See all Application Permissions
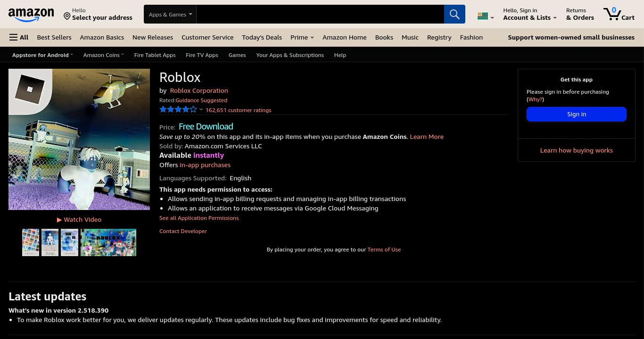Image resolution: width=644 pixels, height=339 pixels. [199, 218]
